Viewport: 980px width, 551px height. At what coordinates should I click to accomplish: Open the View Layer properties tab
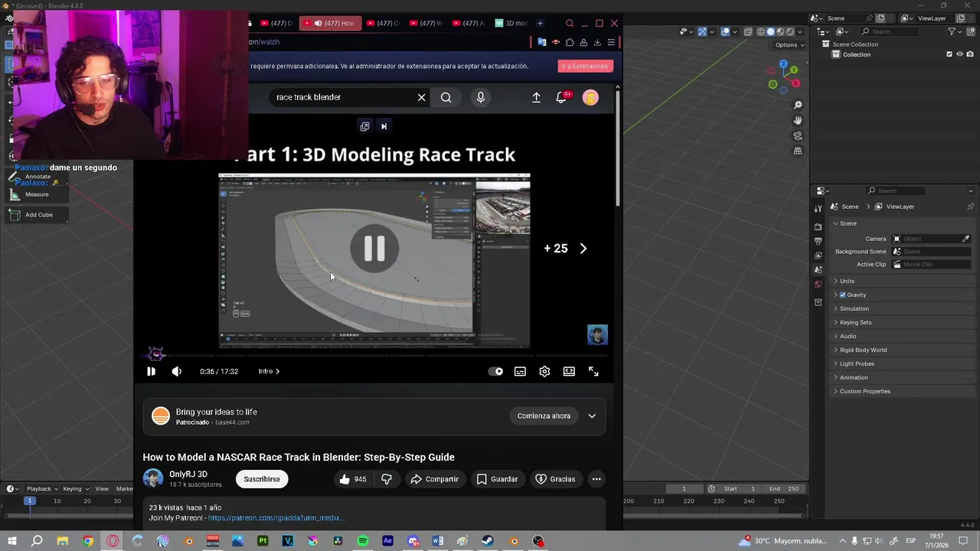(x=818, y=256)
